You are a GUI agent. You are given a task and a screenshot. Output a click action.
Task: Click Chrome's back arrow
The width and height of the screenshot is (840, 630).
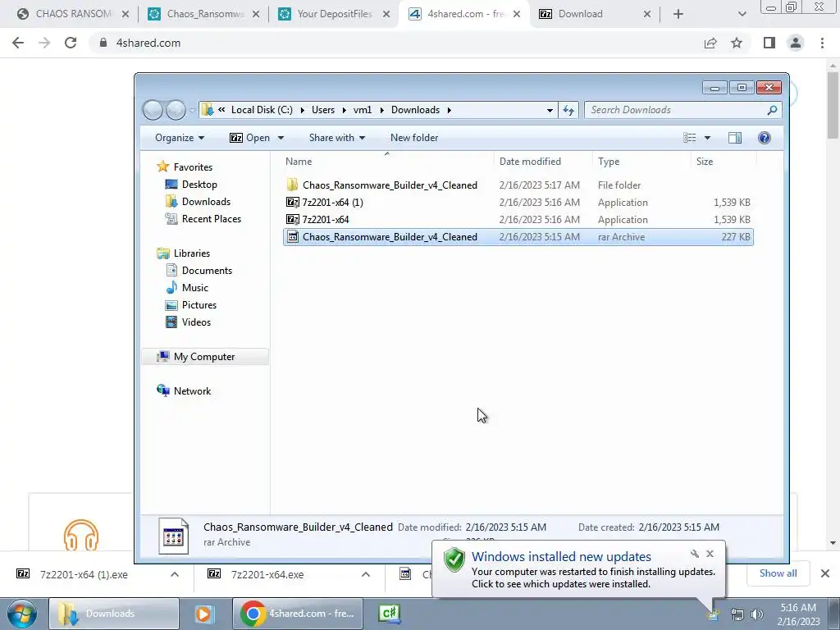tap(18, 43)
